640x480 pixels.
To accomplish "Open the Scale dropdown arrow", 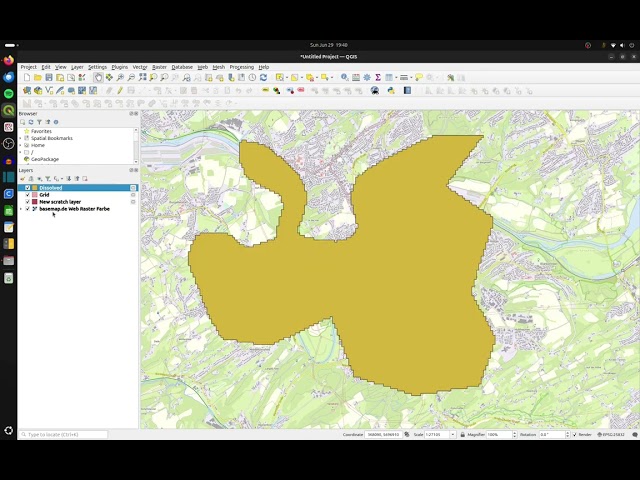I will coord(453,435).
